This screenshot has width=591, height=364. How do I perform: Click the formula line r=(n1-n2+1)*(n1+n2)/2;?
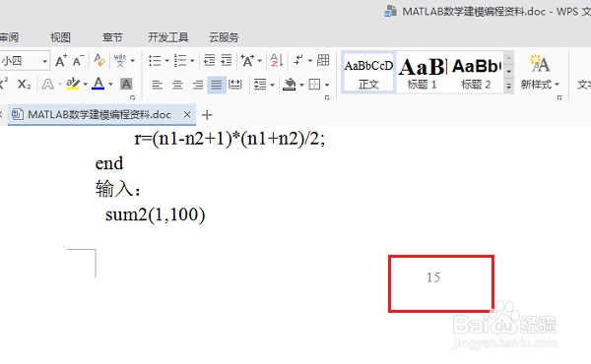click(x=230, y=140)
